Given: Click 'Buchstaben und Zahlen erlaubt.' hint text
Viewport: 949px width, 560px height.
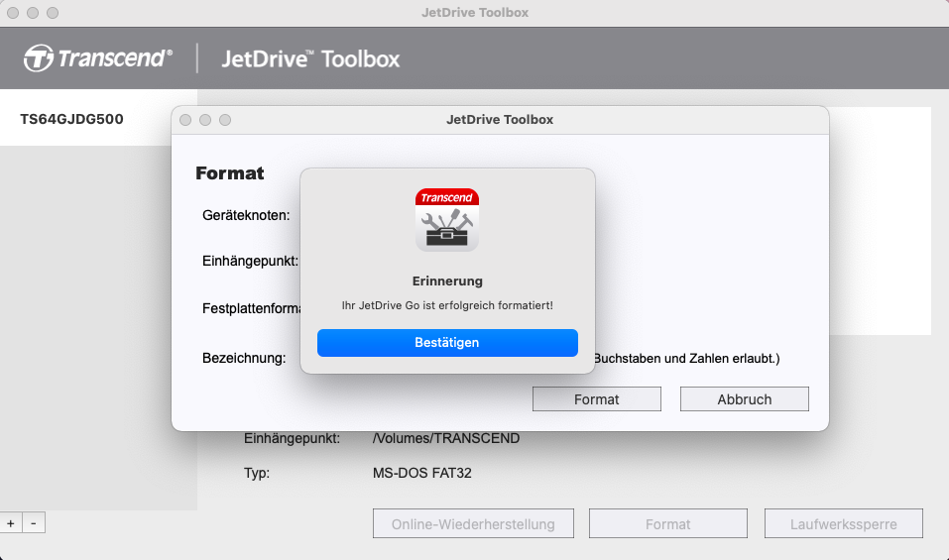Looking at the screenshot, I should tap(686, 359).
